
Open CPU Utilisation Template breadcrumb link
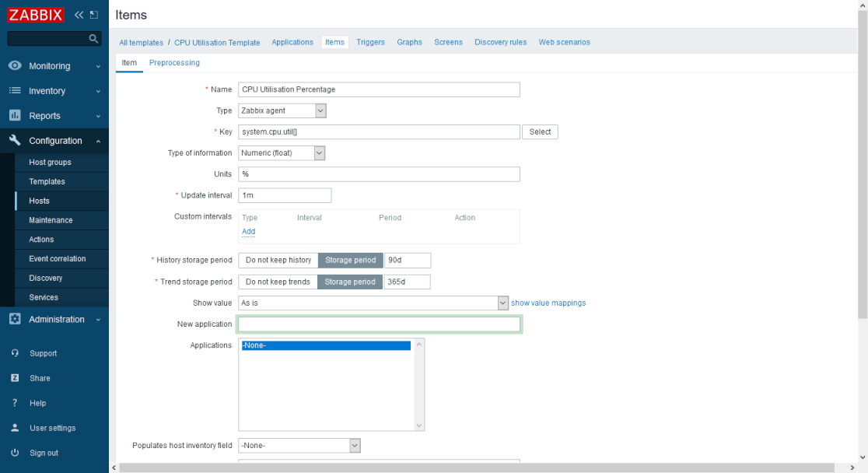(217, 43)
